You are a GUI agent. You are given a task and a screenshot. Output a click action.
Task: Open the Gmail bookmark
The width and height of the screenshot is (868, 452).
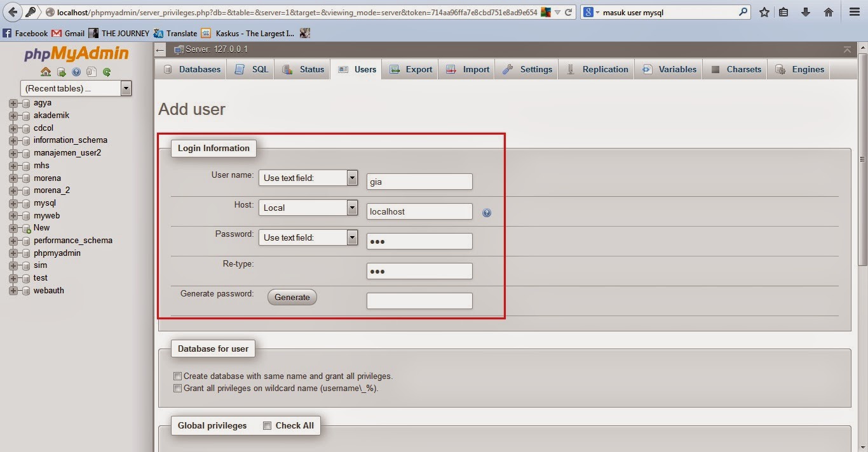point(68,34)
